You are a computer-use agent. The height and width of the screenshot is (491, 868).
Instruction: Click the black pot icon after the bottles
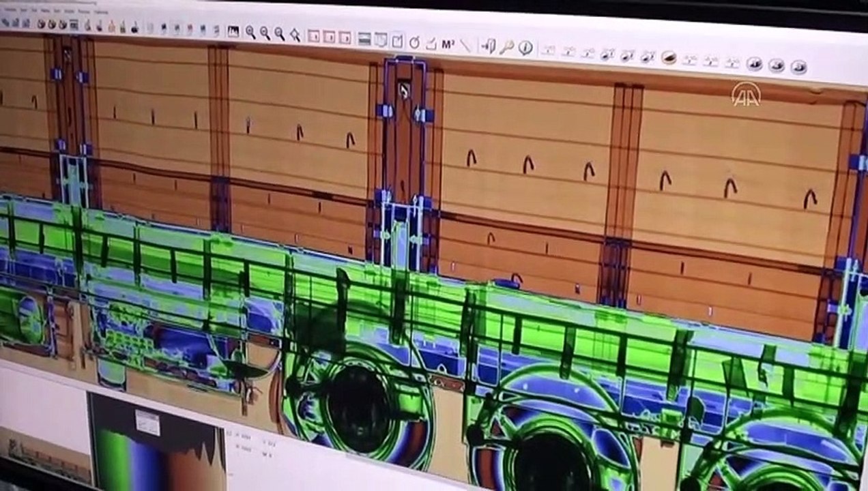[x=135, y=28]
